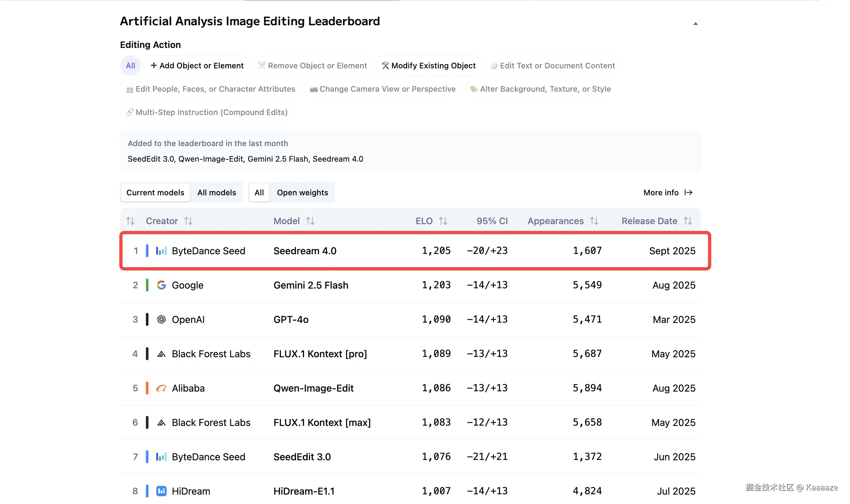
Task: Sort by ELO column arrows
Action: point(443,221)
